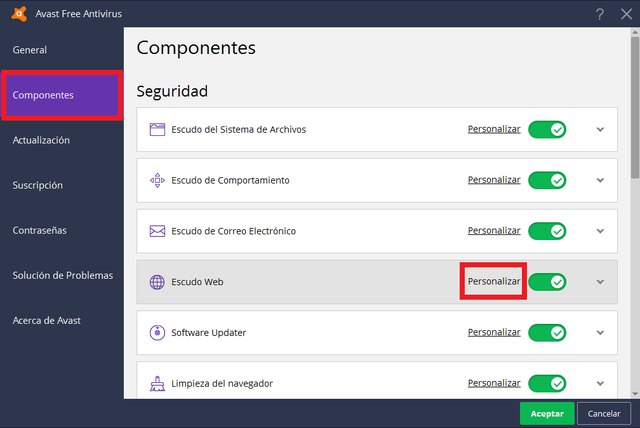640x428 pixels.
Task: Click Personalizar for Escudo de Comportamiento
Action: coord(494,180)
